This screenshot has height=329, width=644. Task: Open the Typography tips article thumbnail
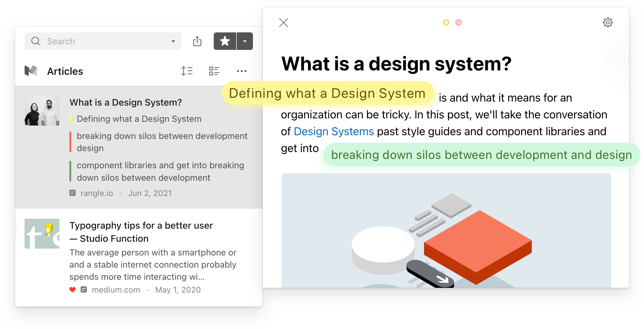[x=42, y=234]
